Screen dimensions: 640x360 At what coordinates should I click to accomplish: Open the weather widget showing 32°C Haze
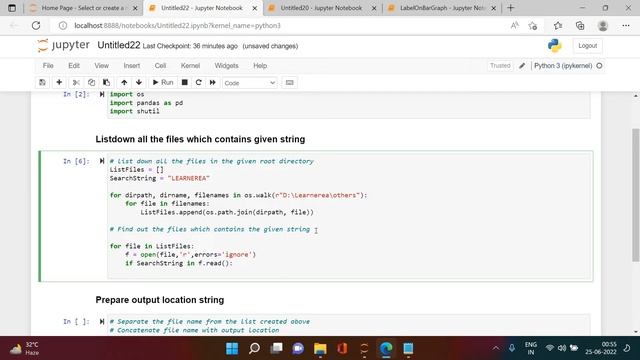click(x=24, y=348)
